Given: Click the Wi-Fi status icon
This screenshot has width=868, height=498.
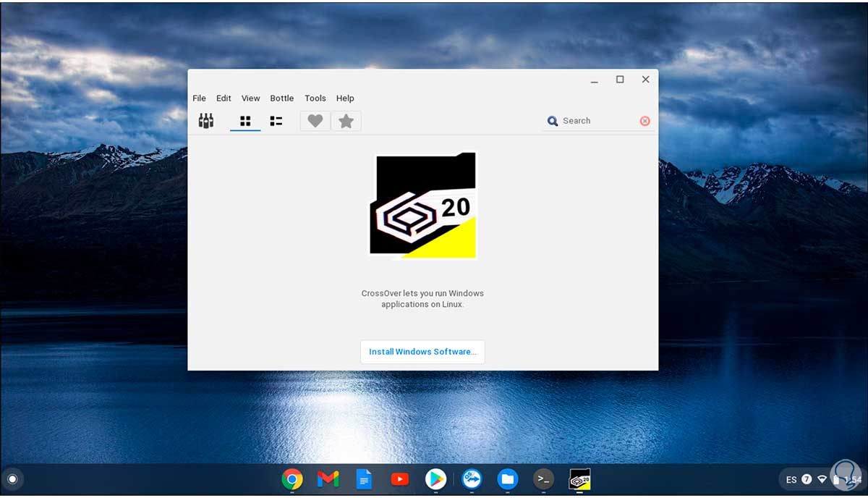Looking at the screenshot, I should coord(822,479).
